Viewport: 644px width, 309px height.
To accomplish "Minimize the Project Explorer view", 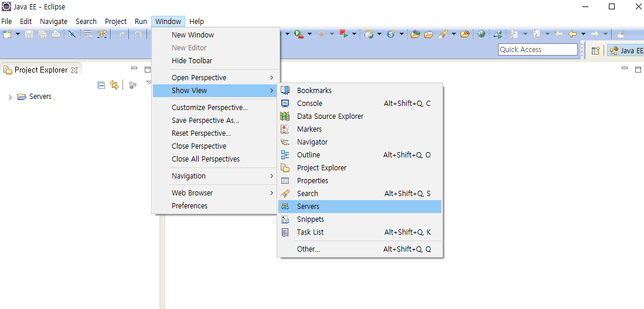I will pos(134,68).
